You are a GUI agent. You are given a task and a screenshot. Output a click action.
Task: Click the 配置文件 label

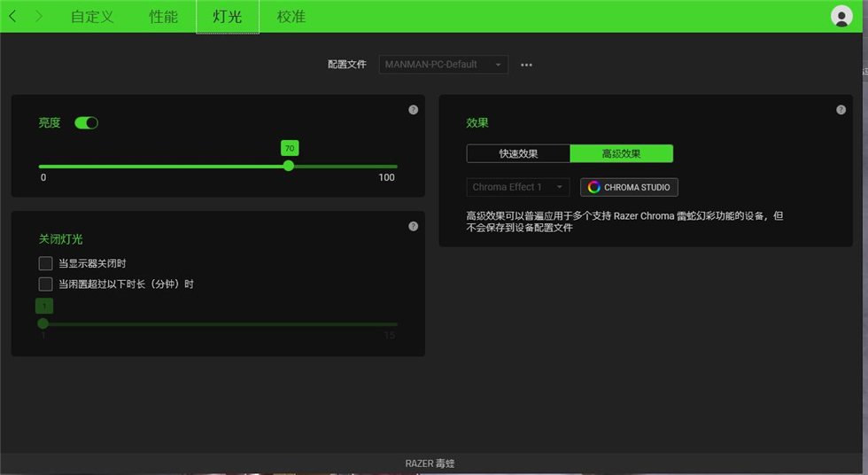click(x=347, y=64)
